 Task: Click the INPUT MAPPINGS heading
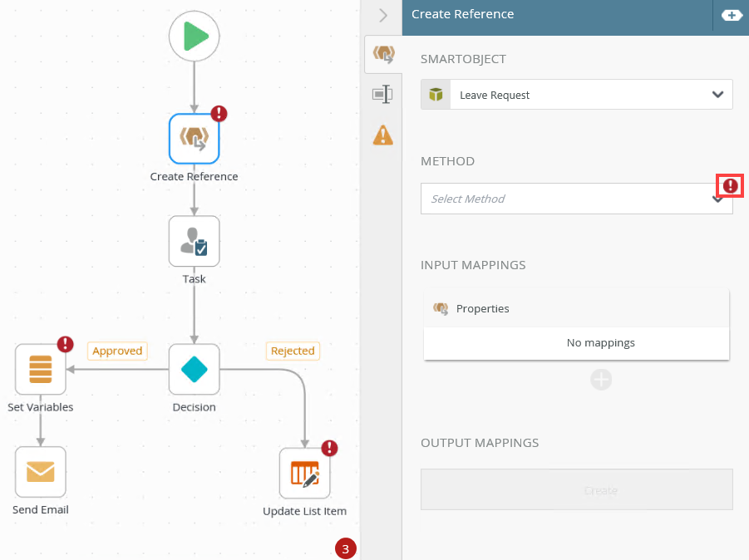(x=473, y=265)
